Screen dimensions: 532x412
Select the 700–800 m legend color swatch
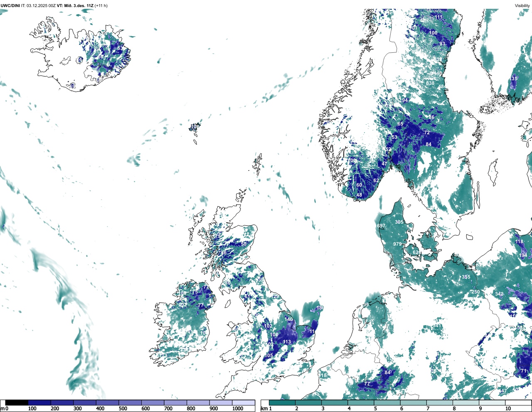[175, 402]
